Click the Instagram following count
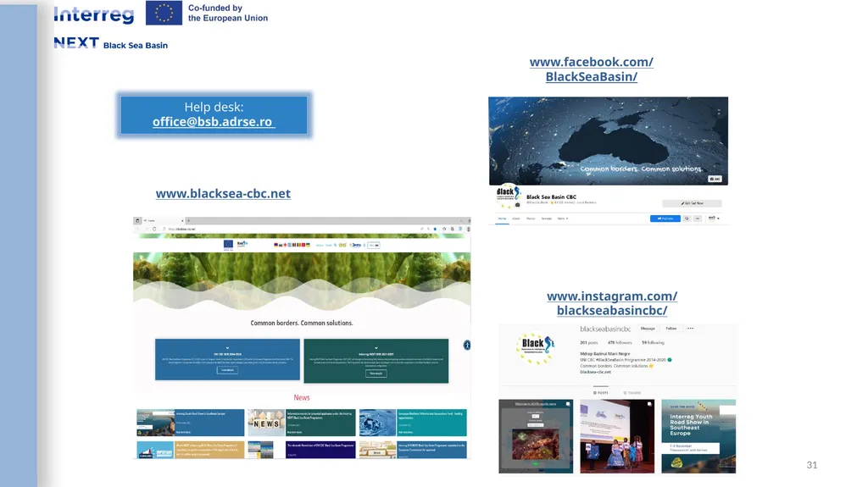 click(653, 342)
